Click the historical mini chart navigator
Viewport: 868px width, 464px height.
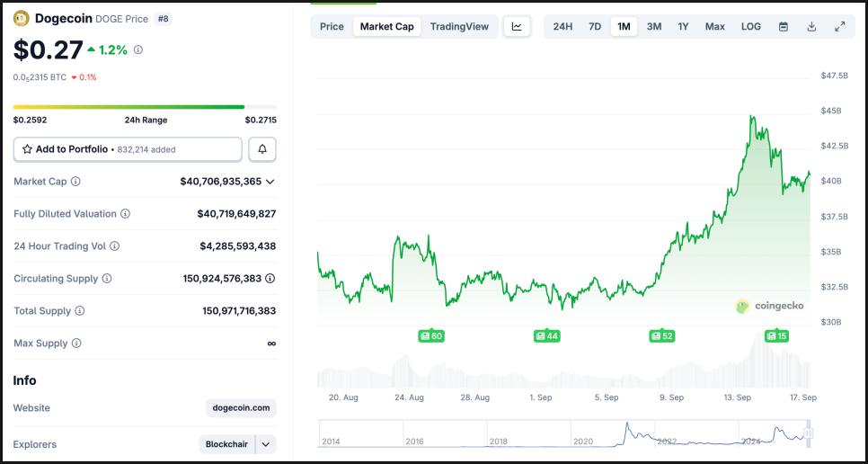coord(564,433)
